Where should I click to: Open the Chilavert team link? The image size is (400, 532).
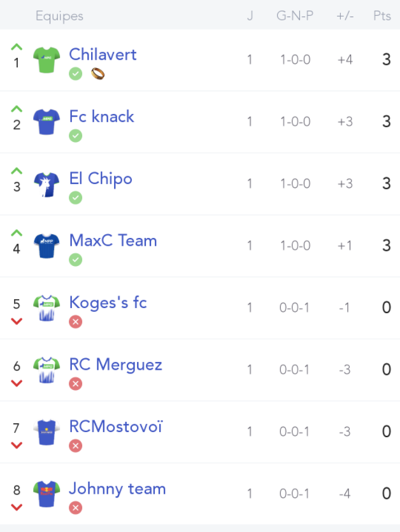pyautogui.click(x=103, y=55)
